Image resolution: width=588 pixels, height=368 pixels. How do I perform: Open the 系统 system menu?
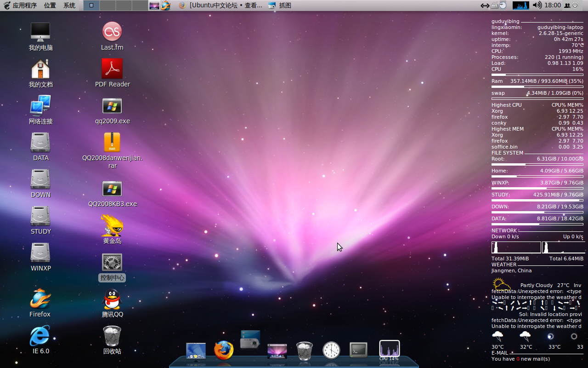pyautogui.click(x=69, y=6)
